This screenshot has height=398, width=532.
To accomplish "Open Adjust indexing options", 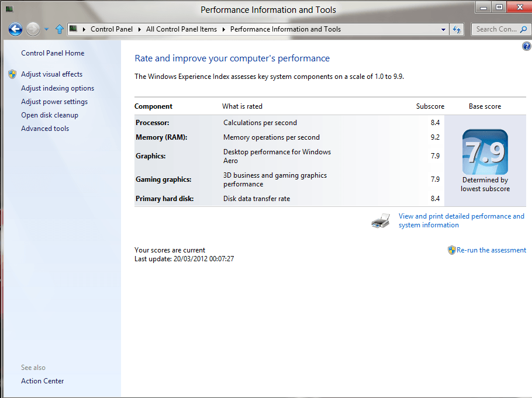I will (x=57, y=88).
